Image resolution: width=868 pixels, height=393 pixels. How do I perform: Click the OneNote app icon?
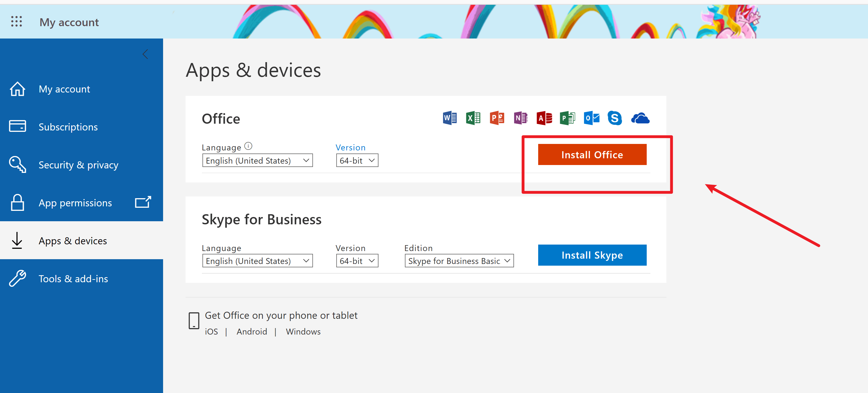click(520, 118)
